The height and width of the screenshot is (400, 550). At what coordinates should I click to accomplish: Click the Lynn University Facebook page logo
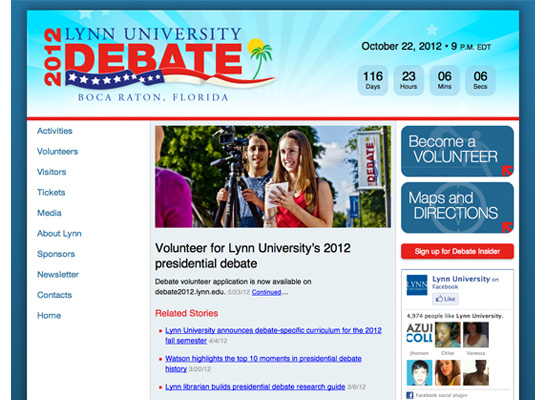pyautogui.click(x=417, y=285)
